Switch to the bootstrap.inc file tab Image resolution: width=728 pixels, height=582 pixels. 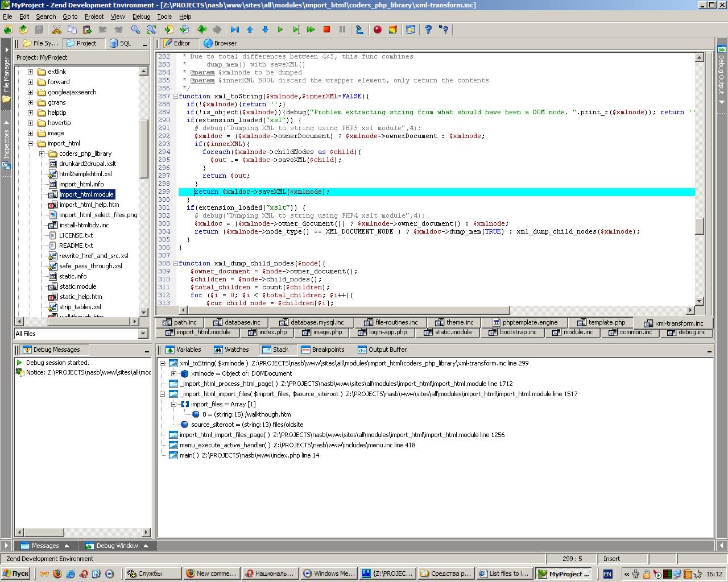(x=513, y=332)
